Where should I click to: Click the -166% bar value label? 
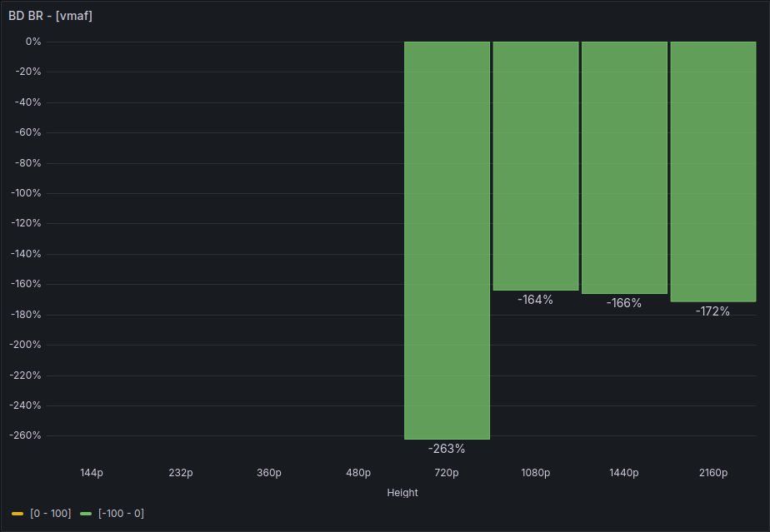pyautogui.click(x=624, y=303)
